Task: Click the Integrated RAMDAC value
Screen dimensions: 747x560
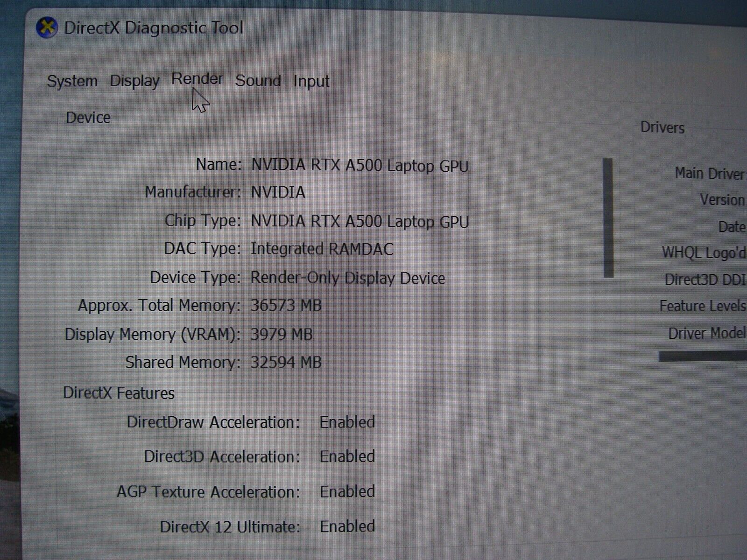Action: [x=322, y=249]
